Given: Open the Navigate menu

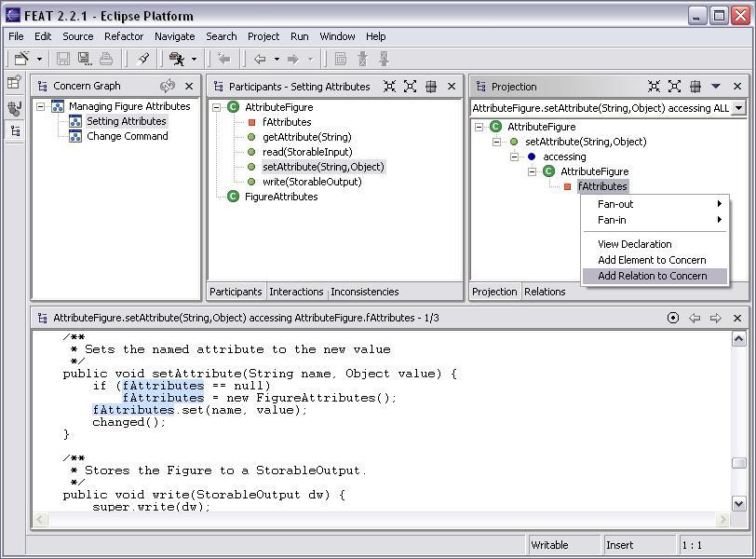Looking at the screenshot, I should (x=174, y=36).
